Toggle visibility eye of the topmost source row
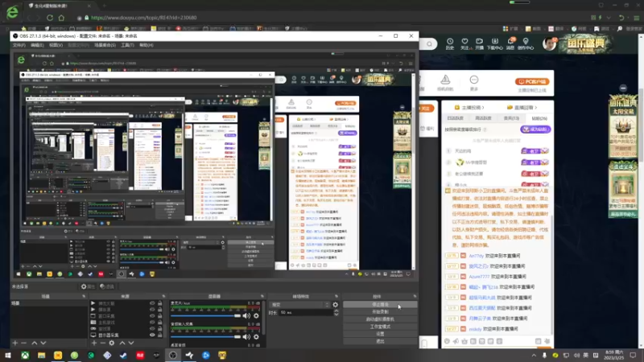Screen dimensions: 644x362 152,303
